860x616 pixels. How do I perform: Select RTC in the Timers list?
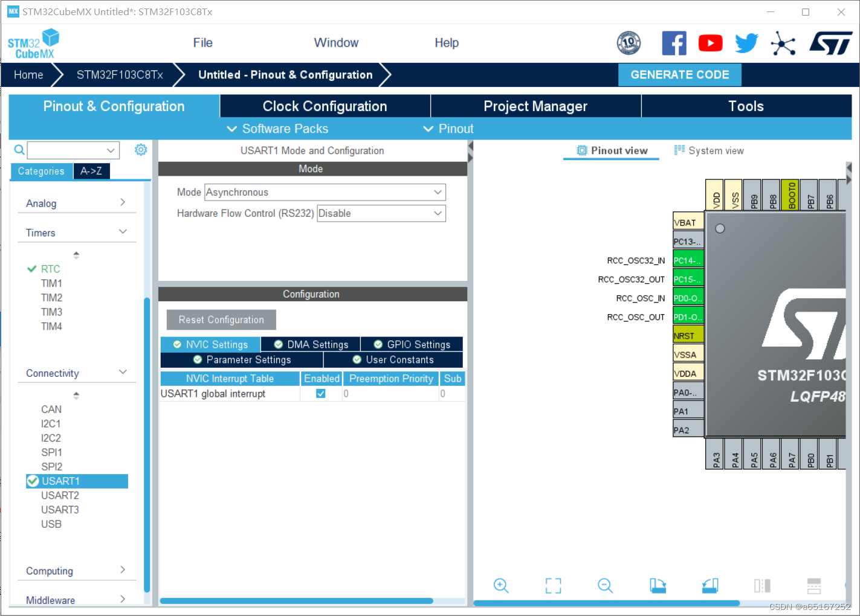(x=50, y=269)
